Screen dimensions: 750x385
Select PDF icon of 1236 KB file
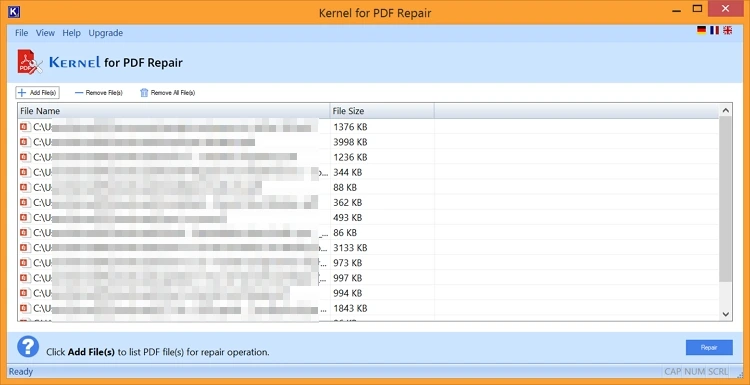[25, 157]
